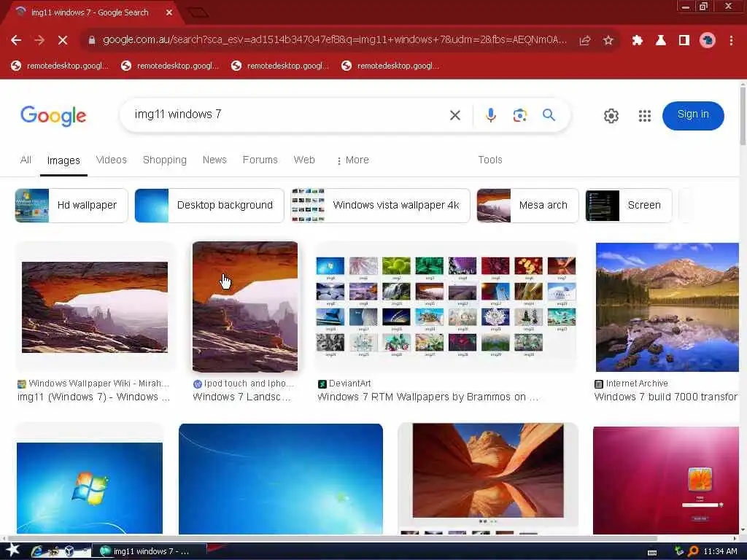Click the Sign in button
747x560 pixels.
(x=693, y=115)
